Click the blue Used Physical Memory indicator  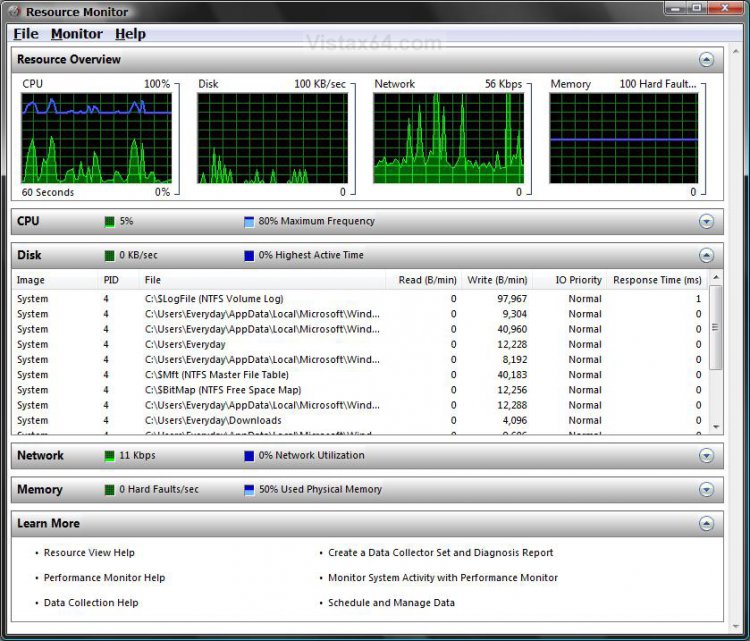pos(249,490)
